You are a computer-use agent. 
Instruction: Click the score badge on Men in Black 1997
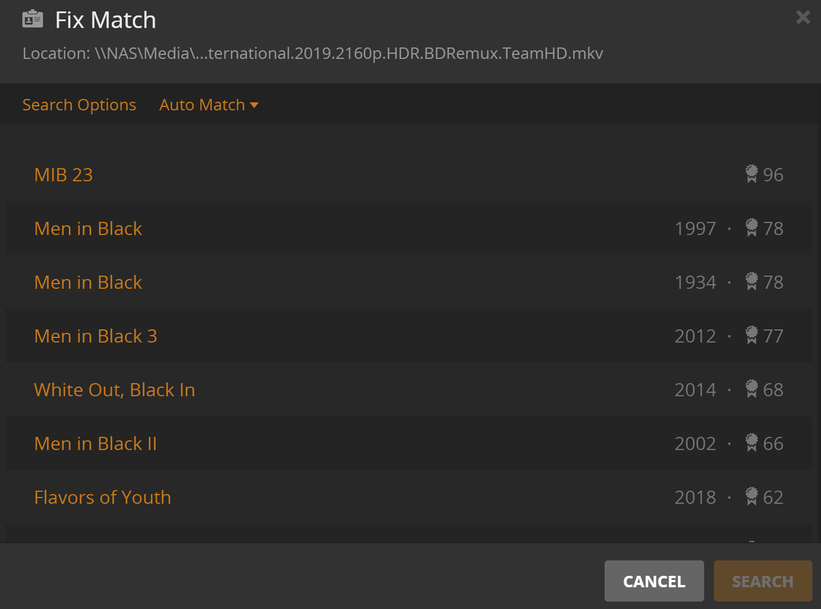tap(751, 228)
